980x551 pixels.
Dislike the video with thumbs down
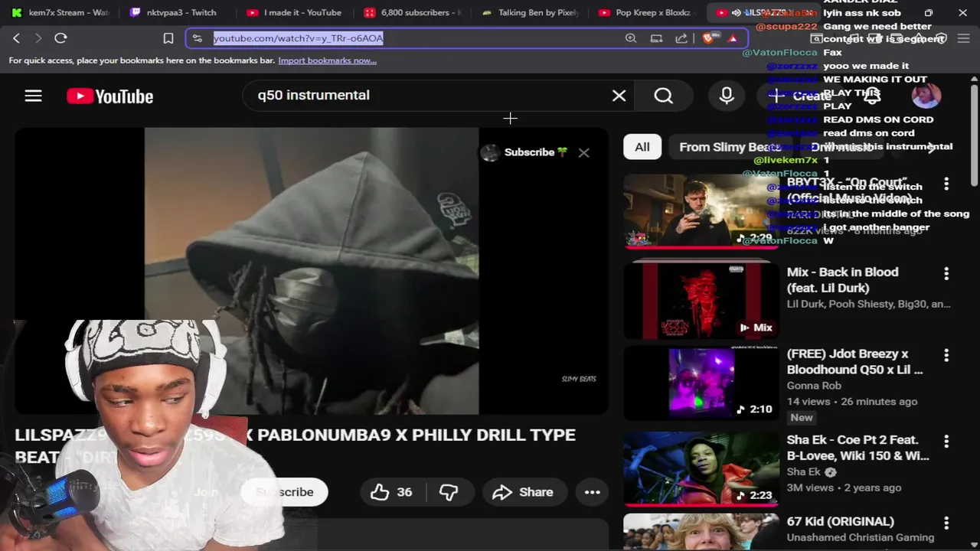pyautogui.click(x=449, y=492)
